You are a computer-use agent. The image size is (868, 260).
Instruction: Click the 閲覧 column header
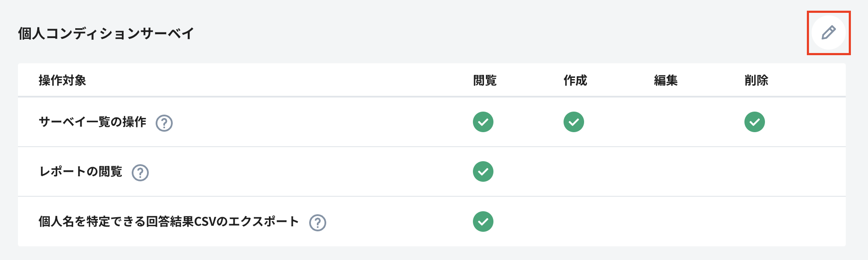click(485, 80)
